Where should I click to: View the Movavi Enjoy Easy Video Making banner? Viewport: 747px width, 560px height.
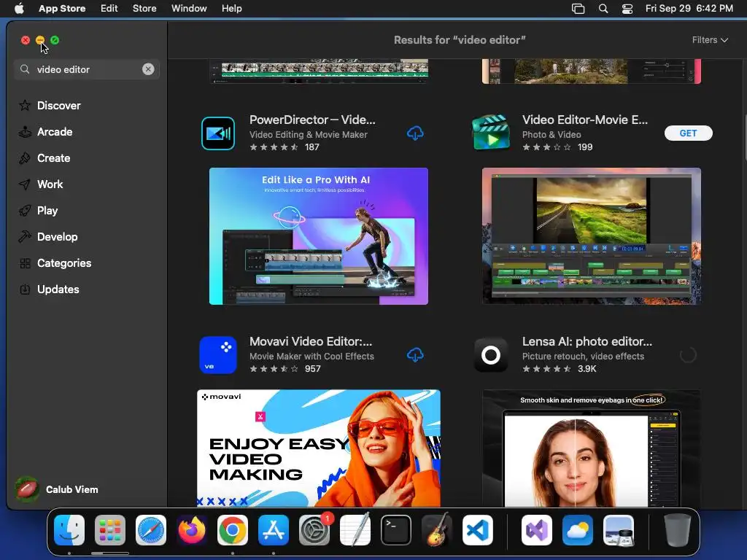(x=319, y=448)
